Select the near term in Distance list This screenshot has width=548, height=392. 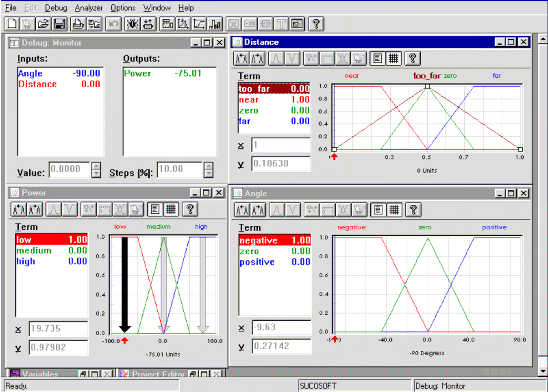point(274,100)
